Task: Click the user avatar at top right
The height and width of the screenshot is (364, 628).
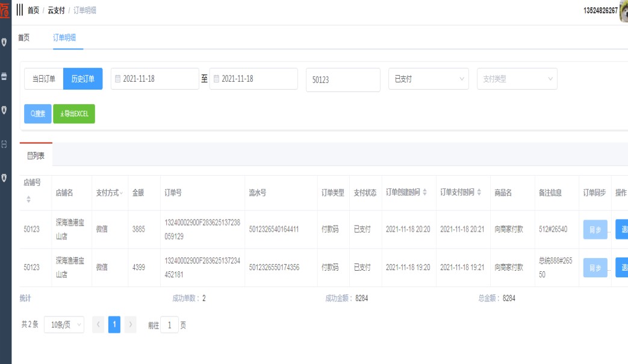Action: coord(623,10)
